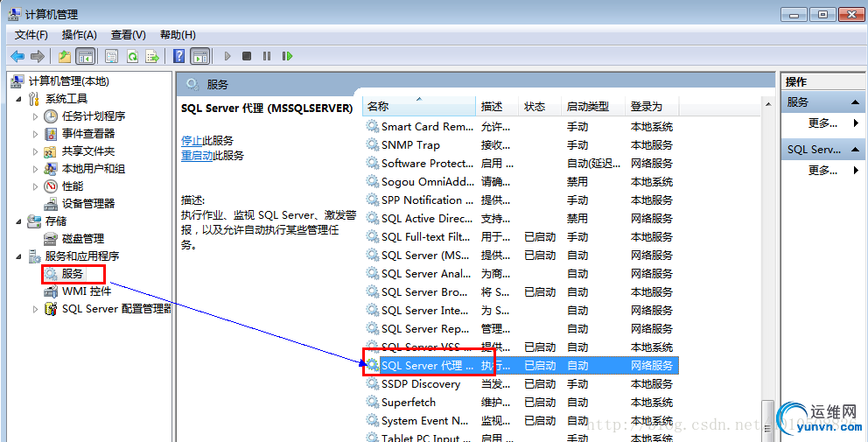The height and width of the screenshot is (442, 868).
Task: Select the Sogou OmniAdd... service row
Action: pos(521,182)
